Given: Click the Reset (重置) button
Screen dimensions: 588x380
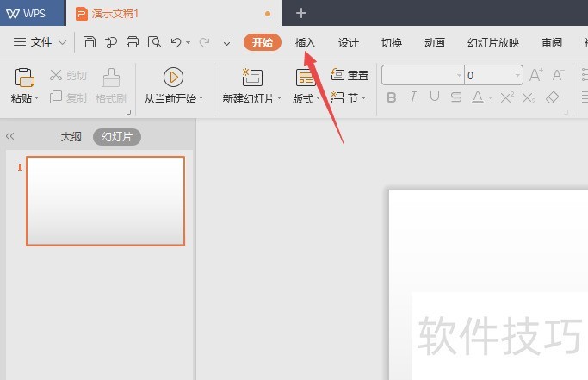Looking at the screenshot, I should click(350, 76).
